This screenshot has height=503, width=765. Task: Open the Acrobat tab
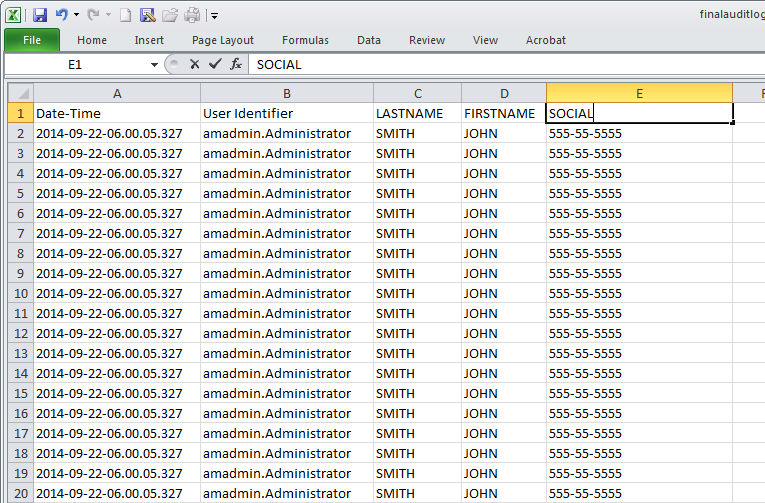[546, 40]
